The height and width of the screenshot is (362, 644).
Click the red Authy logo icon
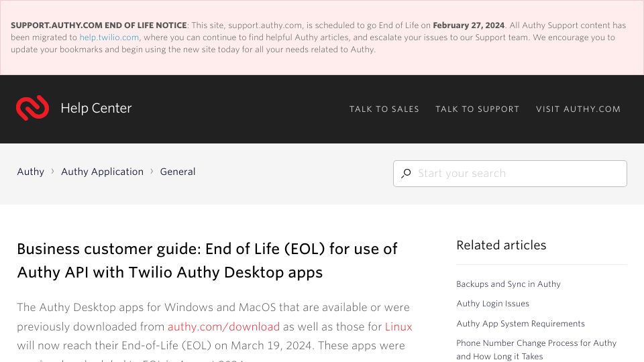point(32,108)
